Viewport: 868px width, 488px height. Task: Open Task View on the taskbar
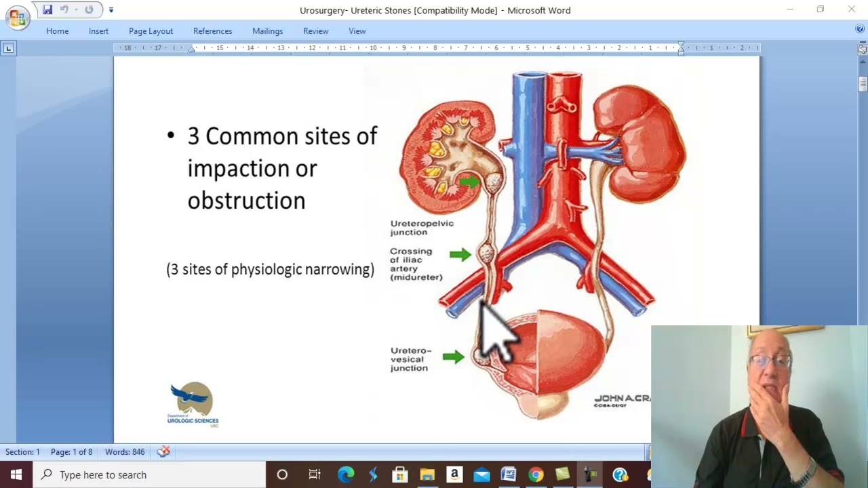coord(314,474)
